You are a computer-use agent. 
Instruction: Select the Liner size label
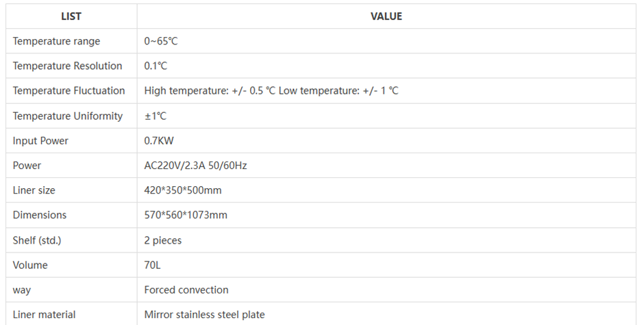pos(34,190)
